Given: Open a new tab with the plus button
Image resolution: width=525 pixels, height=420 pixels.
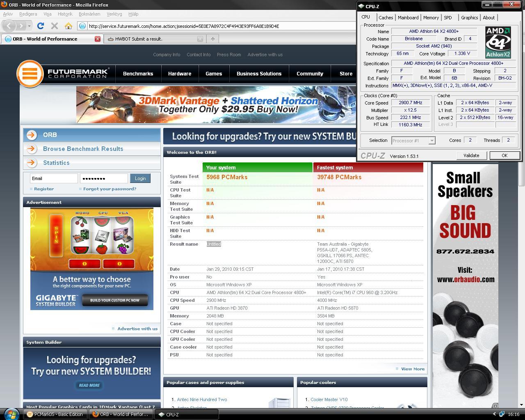Looking at the screenshot, I should pos(212,39).
